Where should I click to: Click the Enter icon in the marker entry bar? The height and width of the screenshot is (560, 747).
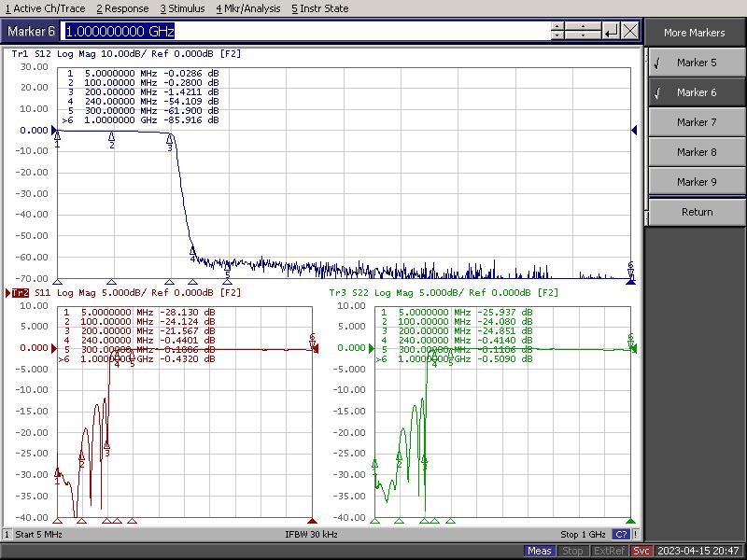point(611,32)
